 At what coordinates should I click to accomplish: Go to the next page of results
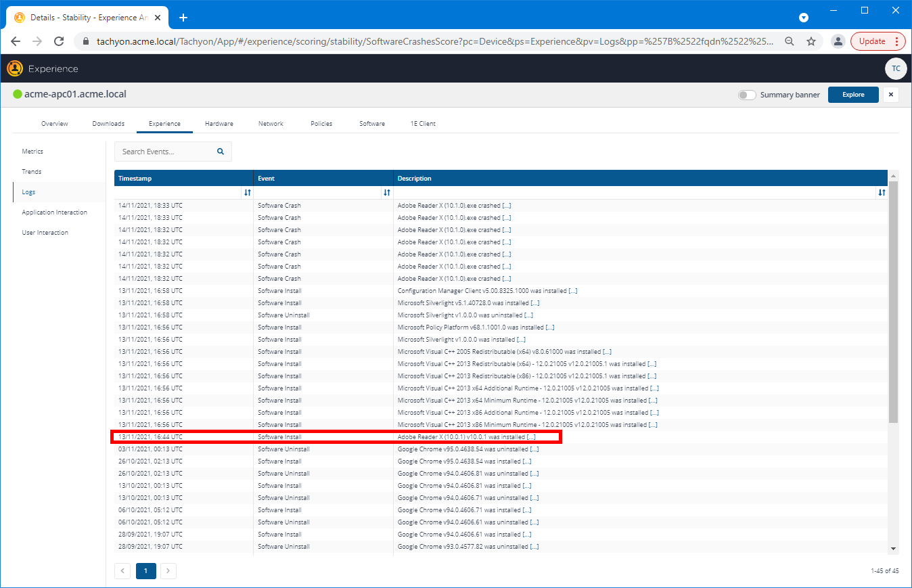[x=168, y=571]
